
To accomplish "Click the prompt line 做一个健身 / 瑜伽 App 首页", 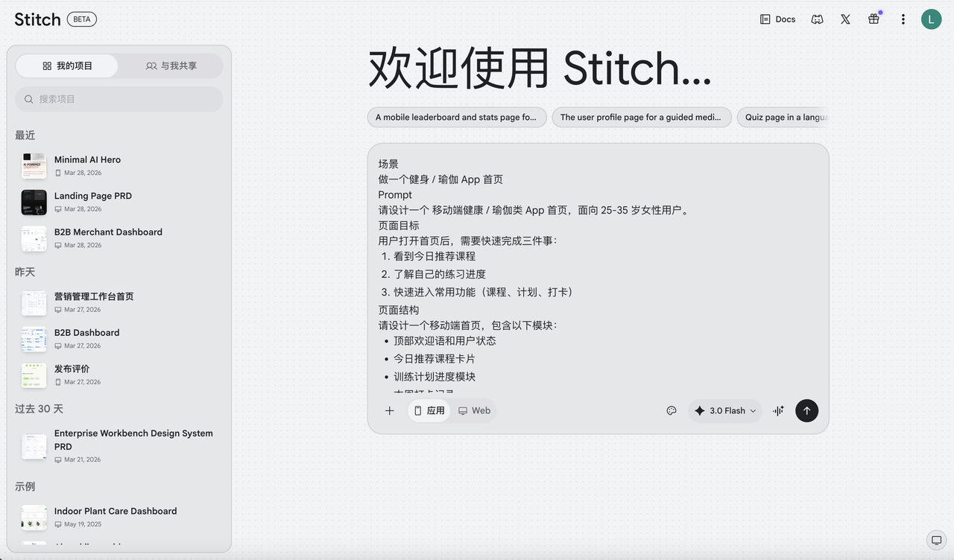I will coord(440,179).
